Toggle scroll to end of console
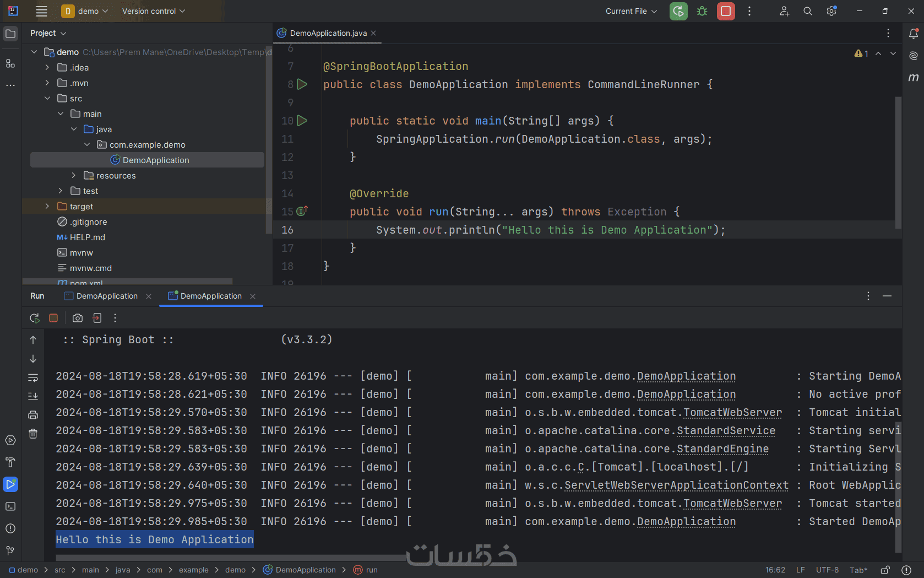The height and width of the screenshot is (578, 924). [x=33, y=396]
